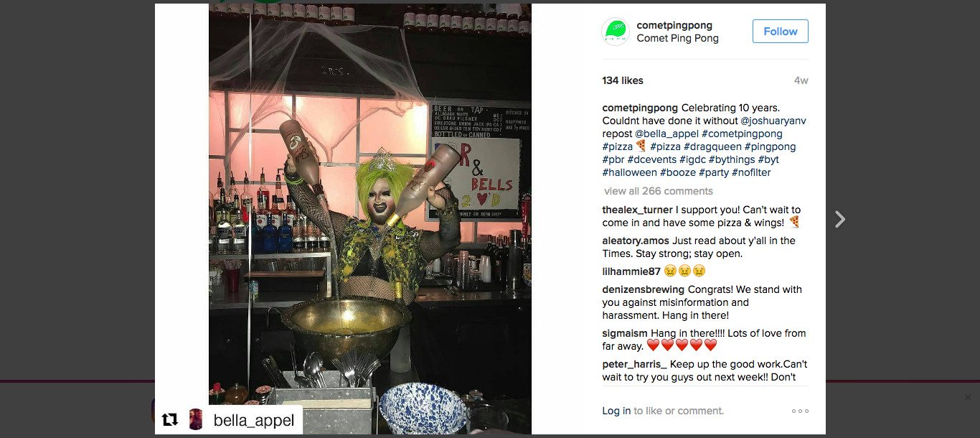Image resolution: width=980 pixels, height=438 pixels.
Task: Expand view all 266 comments
Action: pos(659,191)
